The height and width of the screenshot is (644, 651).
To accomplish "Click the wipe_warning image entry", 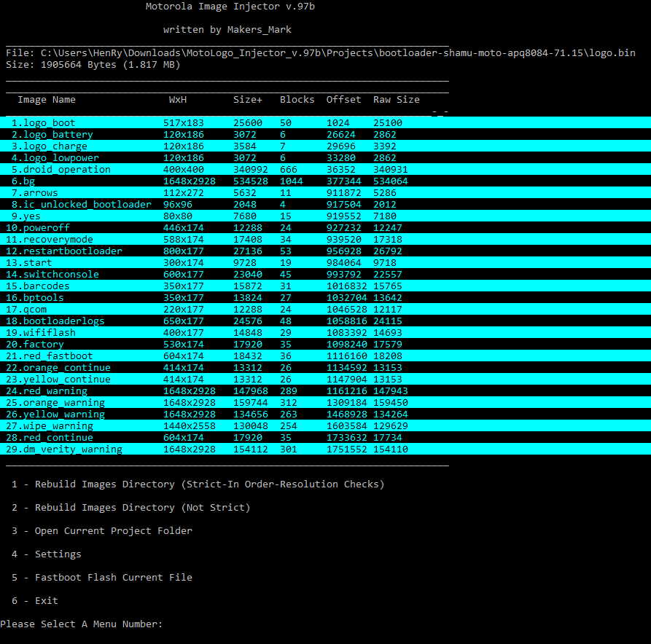I will 50,426.
